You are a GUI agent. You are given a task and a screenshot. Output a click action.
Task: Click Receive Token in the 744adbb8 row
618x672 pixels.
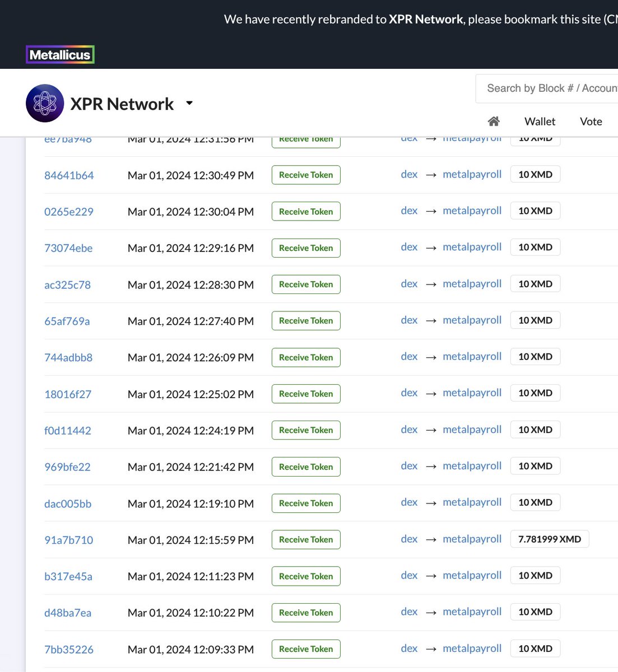click(x=306, y=357)
